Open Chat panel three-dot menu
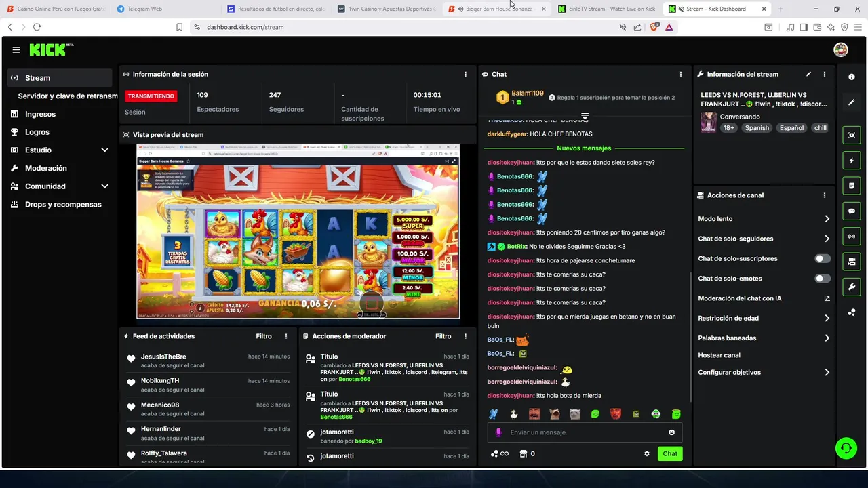The width and height of the screenshot is (868, 488). click(681, 74)
